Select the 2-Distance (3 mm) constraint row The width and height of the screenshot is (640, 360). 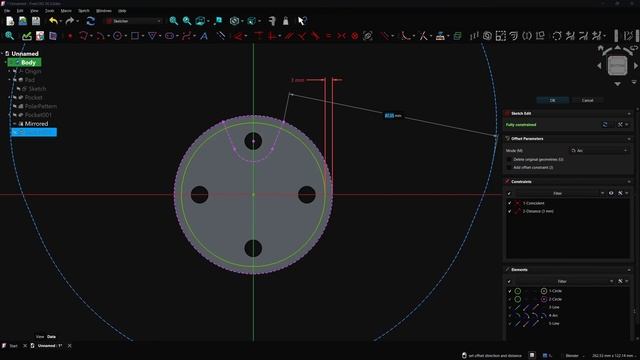coord(567,211)
